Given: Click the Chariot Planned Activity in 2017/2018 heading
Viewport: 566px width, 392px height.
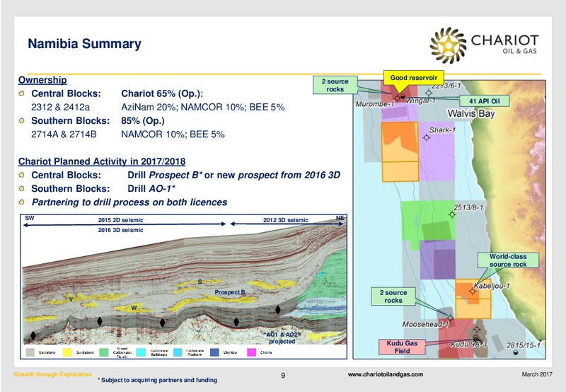Looking at the screenshot, I should (102, 161).
